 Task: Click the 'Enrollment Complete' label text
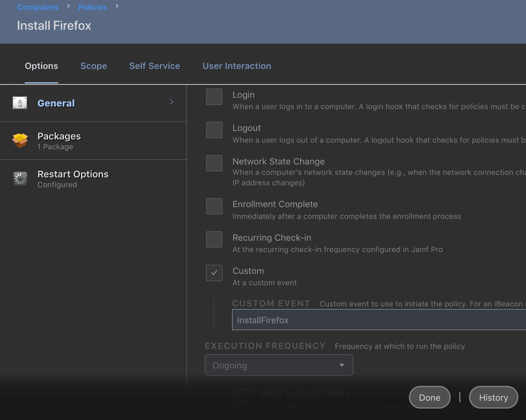pos(275,204)
